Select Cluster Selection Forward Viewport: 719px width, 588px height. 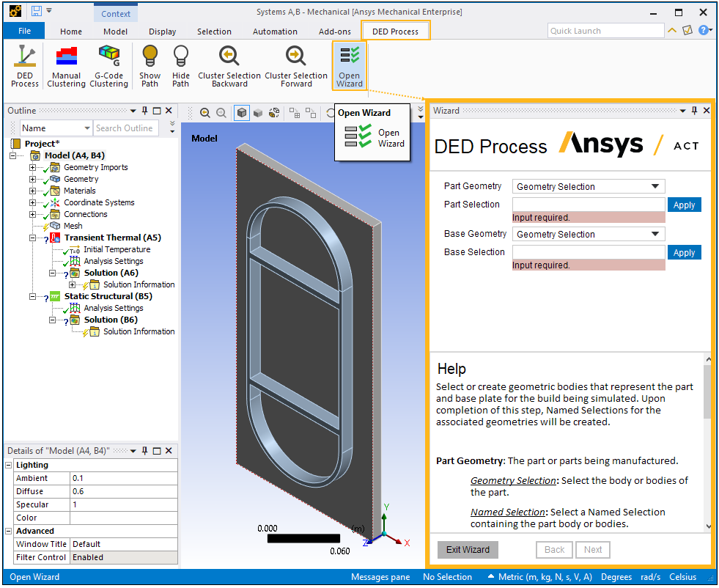point(296,65)
